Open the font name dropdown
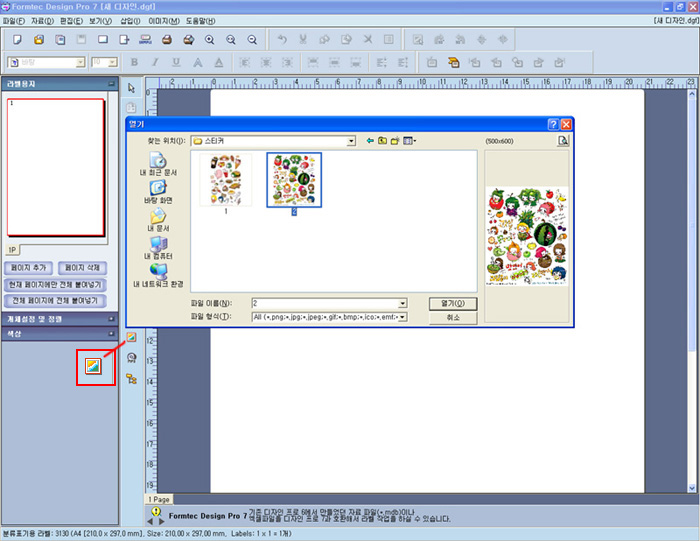Image resolution: width=700 pixels, height=541 pixels. coord(80,62)
